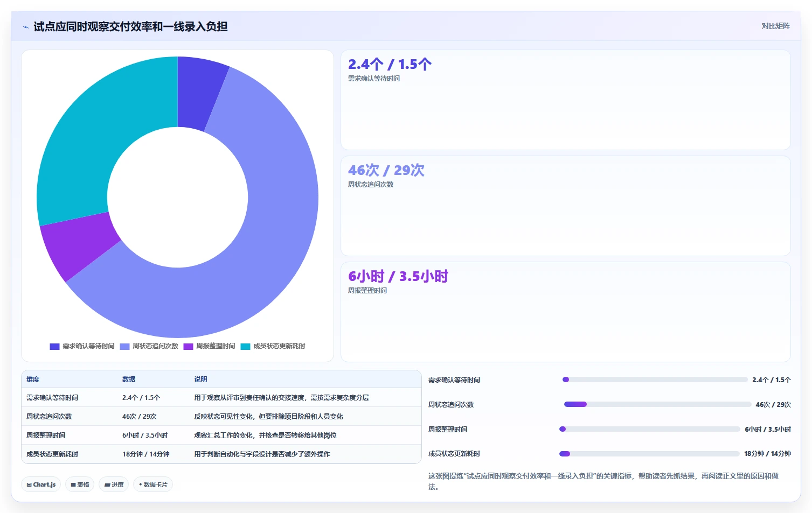Click the 2.4个 / 1.5个 card headline value
The width and height of the screenshot is (812, 513).
coord(390,65)
